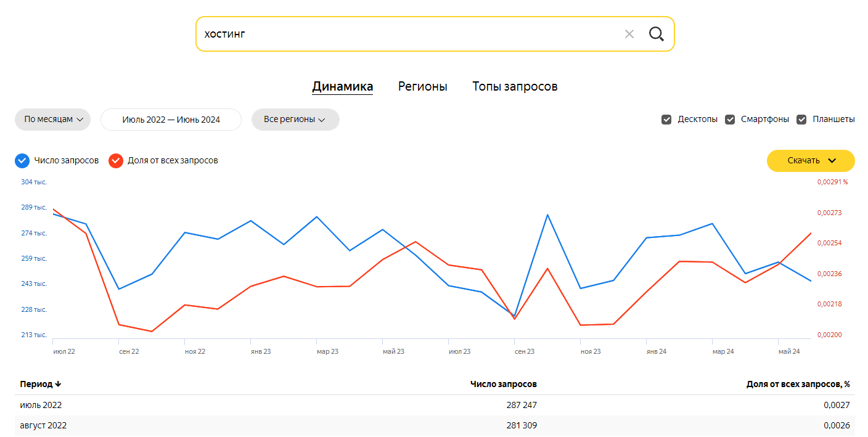Open the Скачать download dropdown

[x=811, y=161]
